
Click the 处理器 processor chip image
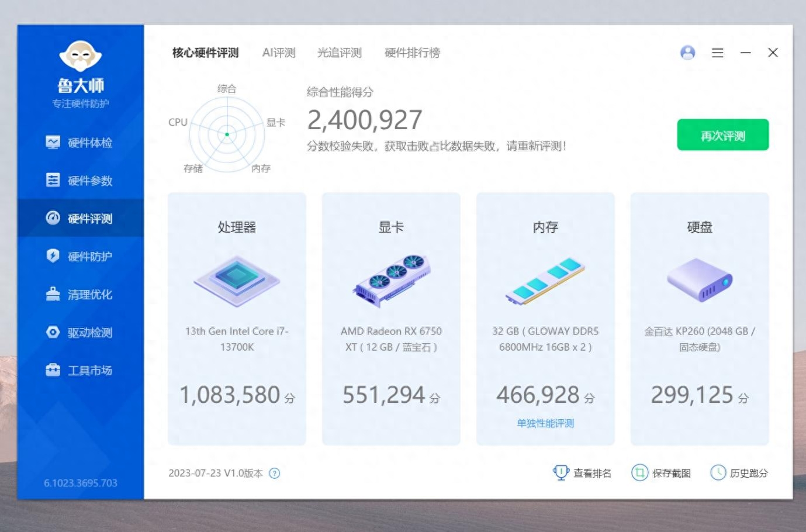pyautogui.click(x=237, y=281)
